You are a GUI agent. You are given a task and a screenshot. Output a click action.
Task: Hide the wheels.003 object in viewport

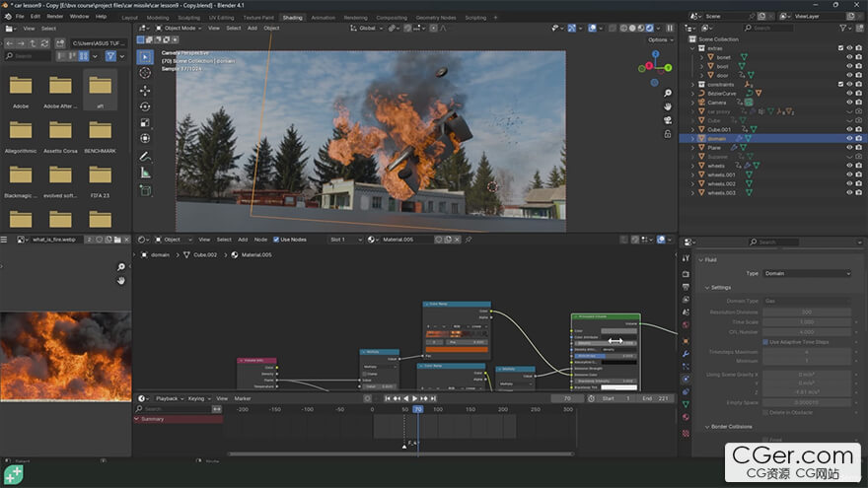pos(849,192)
